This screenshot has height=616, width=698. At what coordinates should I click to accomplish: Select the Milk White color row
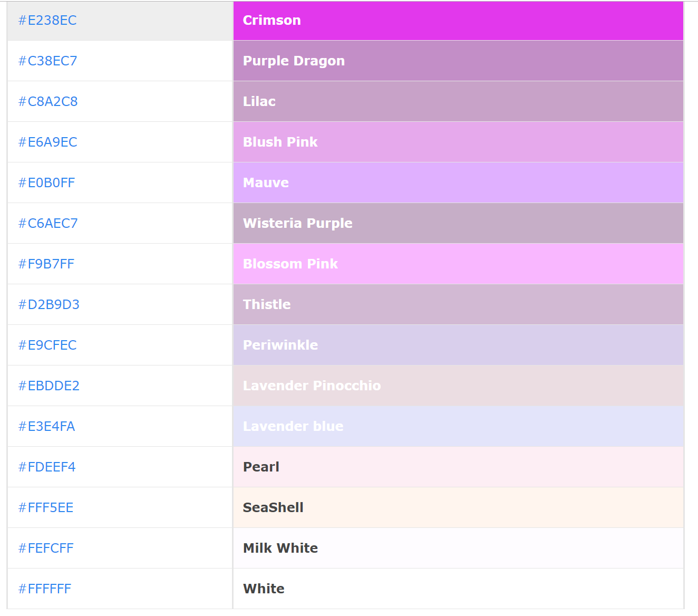[458, 548]
